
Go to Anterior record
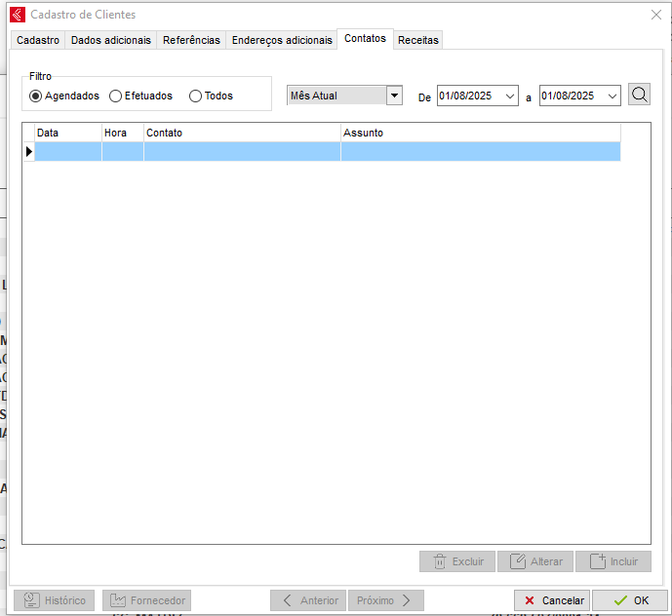(307, 600)
